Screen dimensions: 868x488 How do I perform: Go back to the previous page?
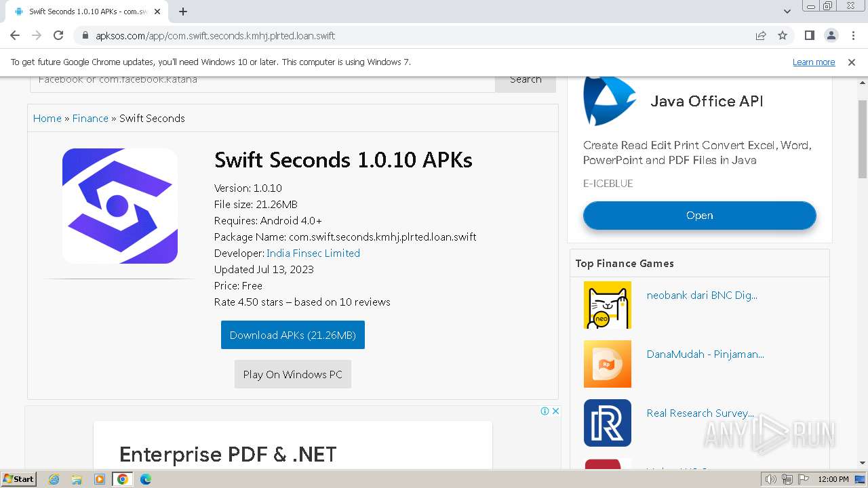pyautogui.click(x=15, y=35)
